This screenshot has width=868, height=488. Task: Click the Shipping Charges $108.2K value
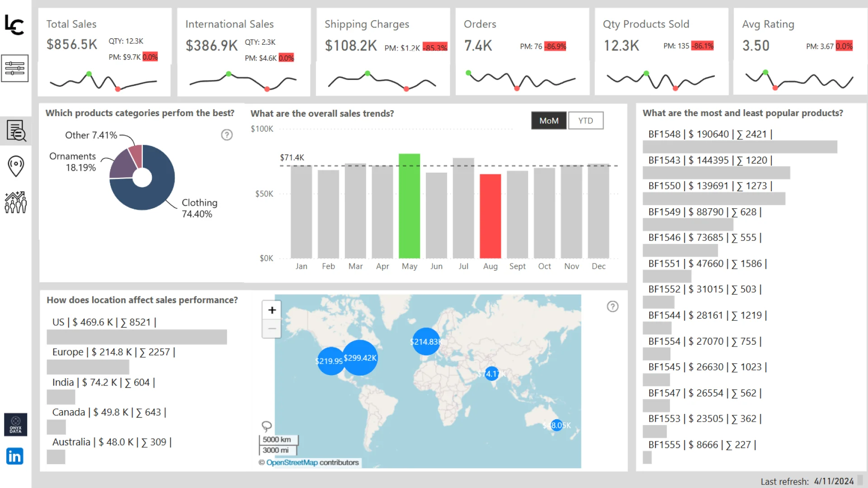pos(351,46)
